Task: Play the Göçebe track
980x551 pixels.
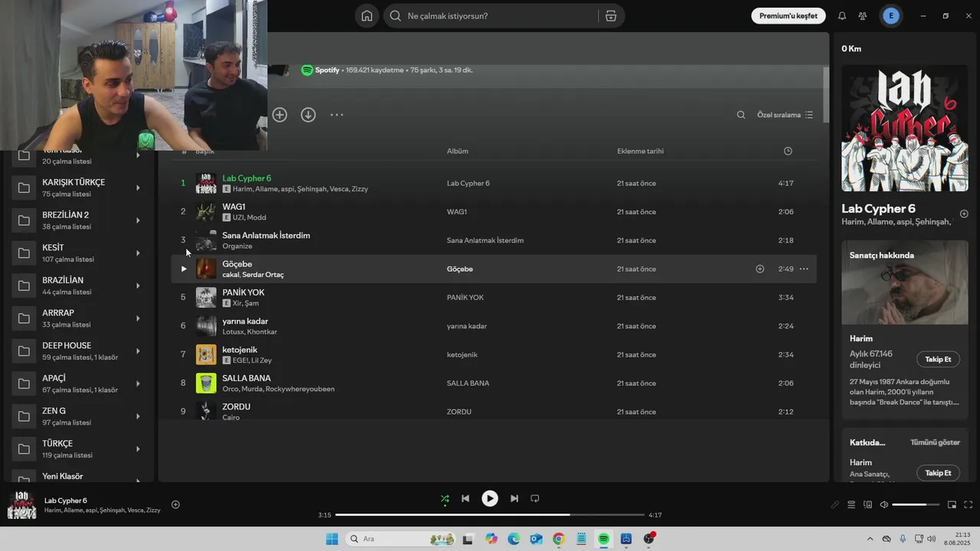Action: tap(184, 269)
